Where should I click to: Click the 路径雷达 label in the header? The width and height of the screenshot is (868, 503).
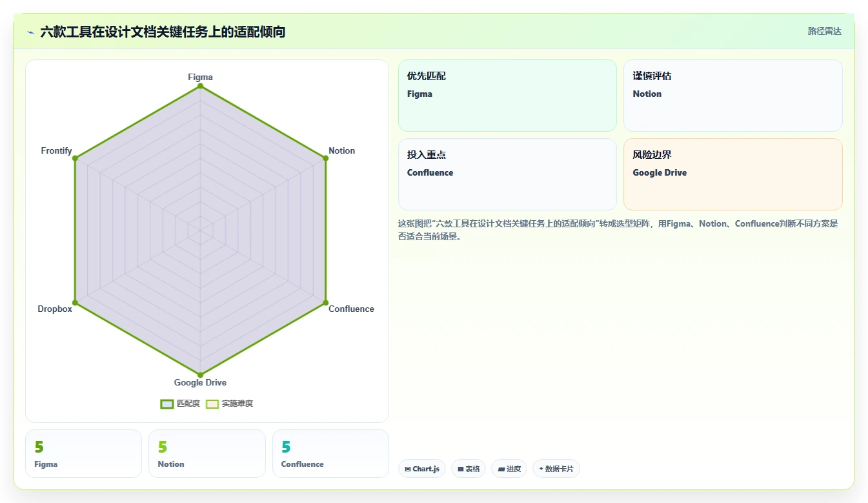point(824,31)
